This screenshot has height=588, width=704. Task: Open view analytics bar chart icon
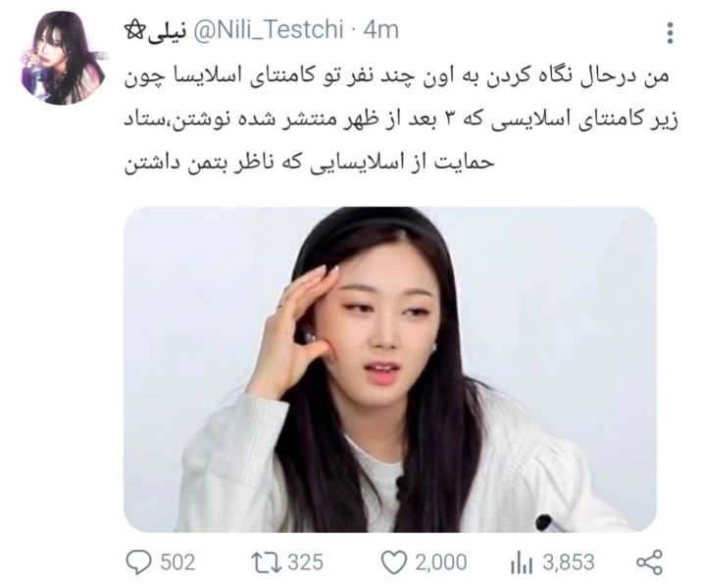point(522,563)
